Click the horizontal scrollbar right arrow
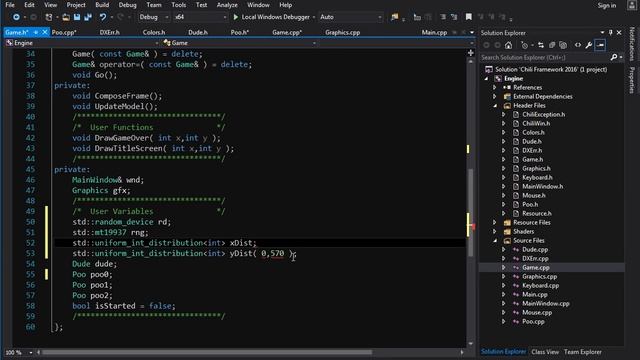Screen dimensions: 640x360 tap(462, 352)
